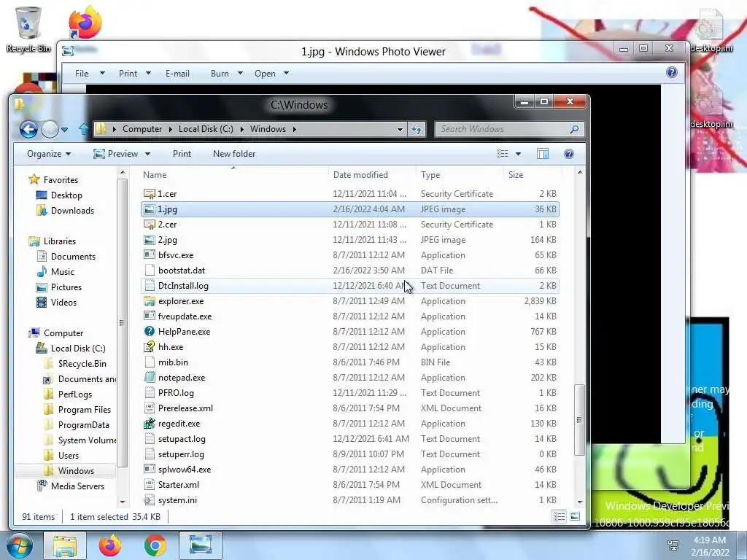Select the Prerelease.xml file
Viewport: 747px width, 560px height.
[x=350, y=408]
